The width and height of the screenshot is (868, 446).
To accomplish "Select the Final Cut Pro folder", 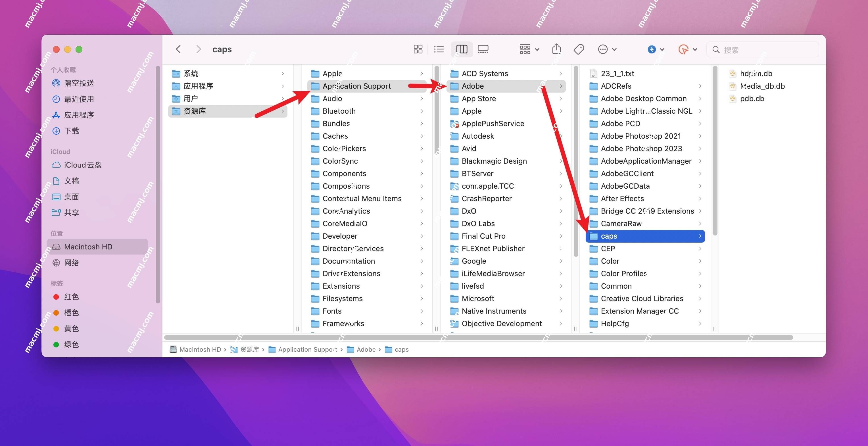I will coord(506,236).
